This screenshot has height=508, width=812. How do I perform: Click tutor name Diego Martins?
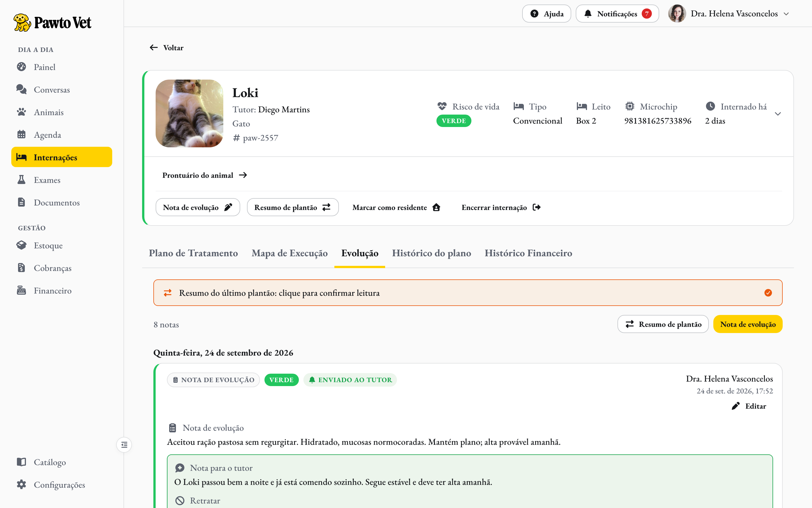click(x=284, y=110)
